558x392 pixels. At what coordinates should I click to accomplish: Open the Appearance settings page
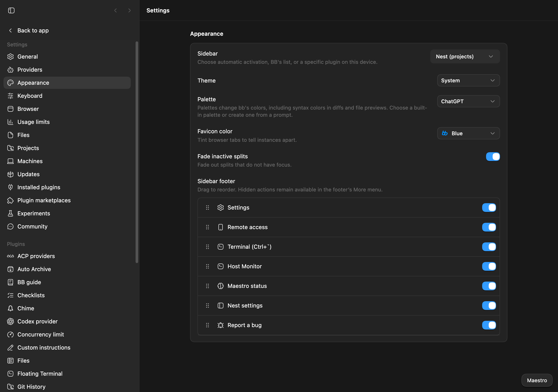[67, 83]
